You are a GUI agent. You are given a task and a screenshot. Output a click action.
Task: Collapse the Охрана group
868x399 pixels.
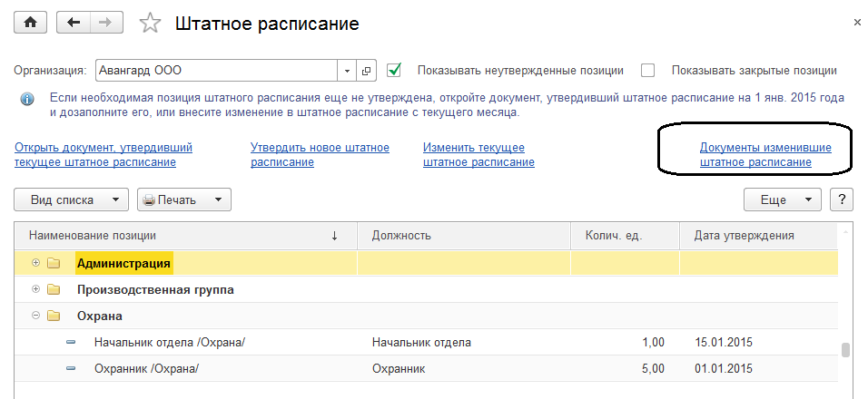(x=36, y=316)
